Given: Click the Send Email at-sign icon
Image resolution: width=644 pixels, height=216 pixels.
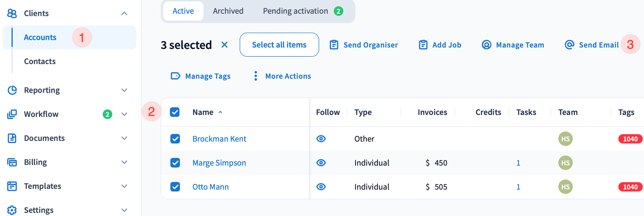Looking at the screenshot, I should [569, 45].
